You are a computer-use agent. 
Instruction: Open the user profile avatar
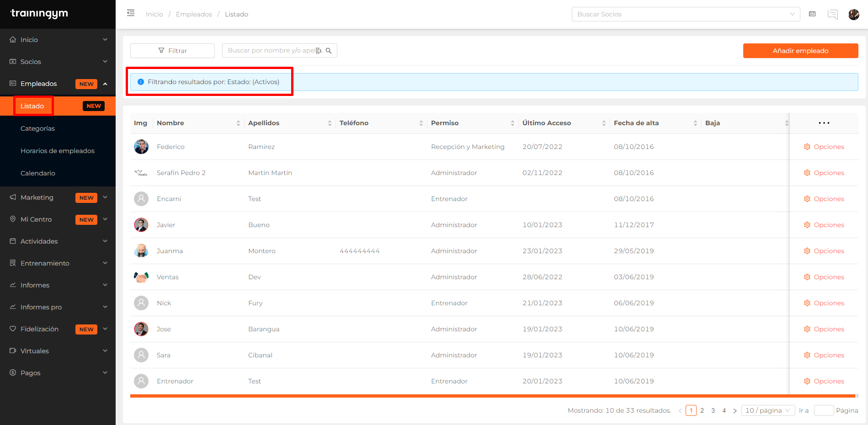[854, 15]
